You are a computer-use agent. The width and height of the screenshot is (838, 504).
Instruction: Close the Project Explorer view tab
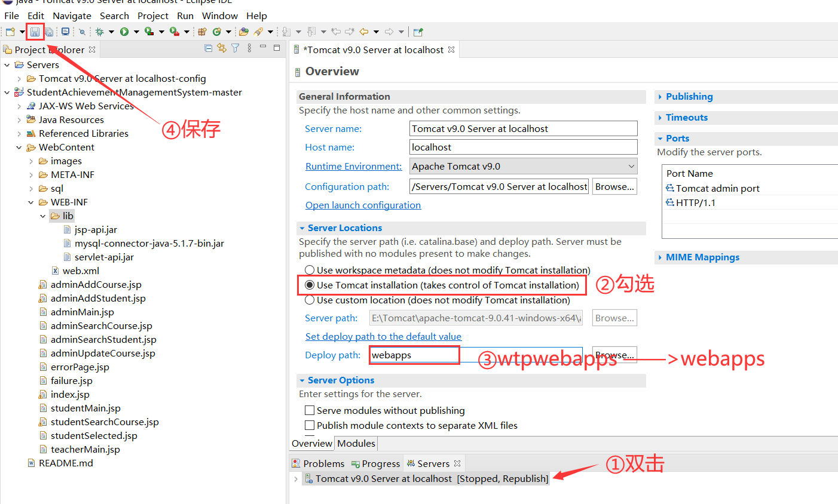92,50
